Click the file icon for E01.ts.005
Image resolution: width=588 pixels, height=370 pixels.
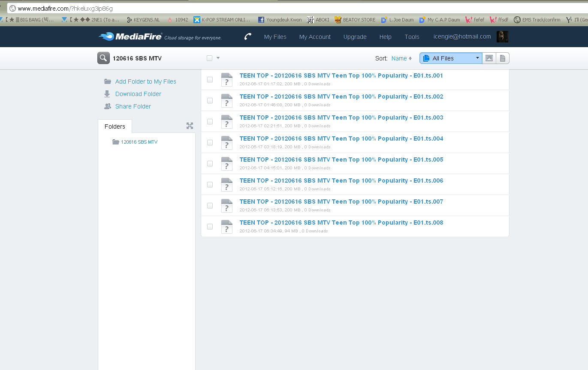pos(226,163)
